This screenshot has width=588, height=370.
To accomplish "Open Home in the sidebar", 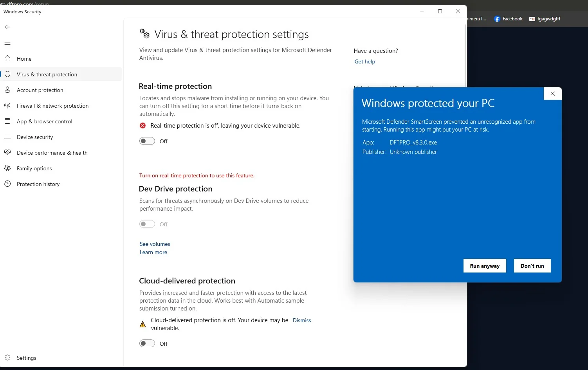I will 61,58.
